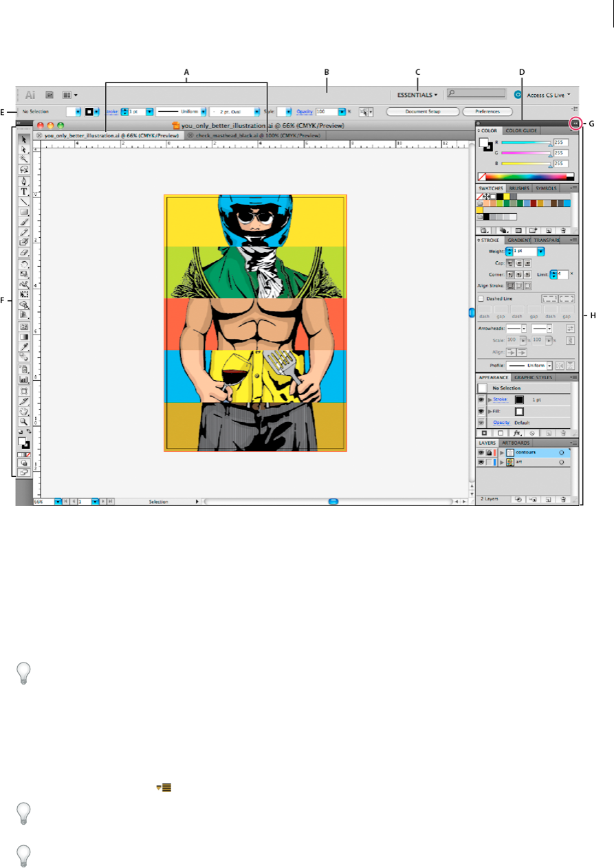
Task: Switch to the Symbols tab
Action: (x=546, y=188)
